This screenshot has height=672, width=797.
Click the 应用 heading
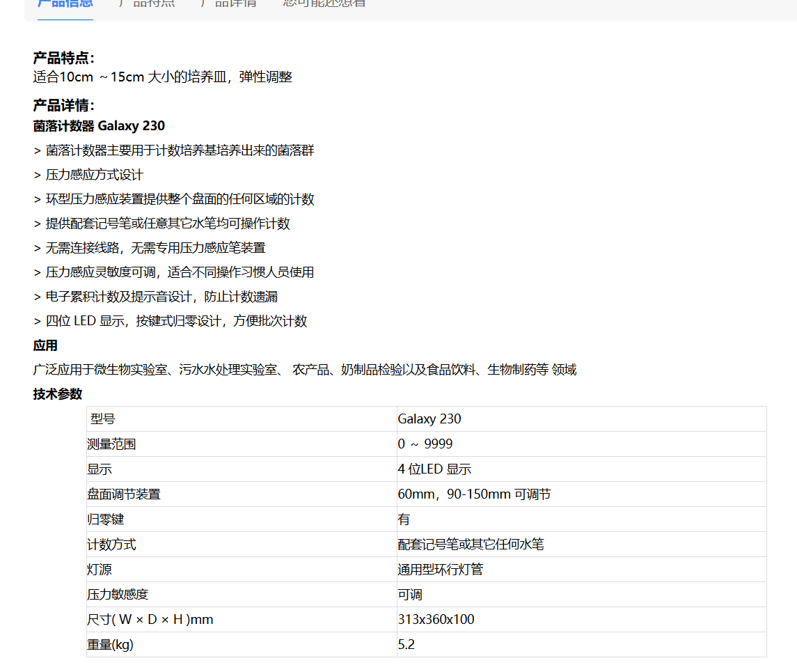point(45,346)
